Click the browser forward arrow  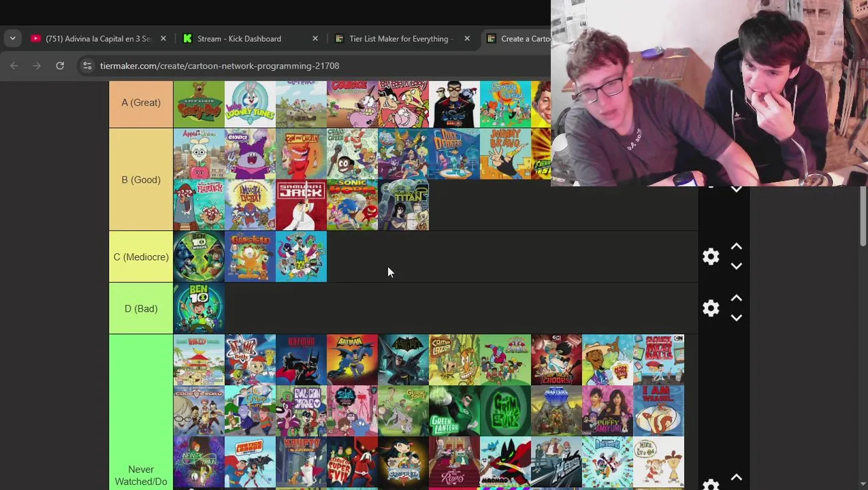point(37,66)
